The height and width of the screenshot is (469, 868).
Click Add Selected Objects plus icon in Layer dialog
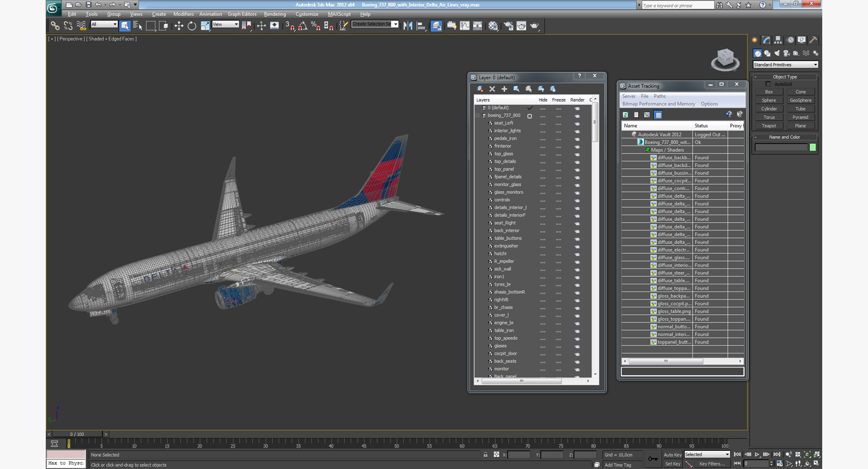tap(504, 89)
